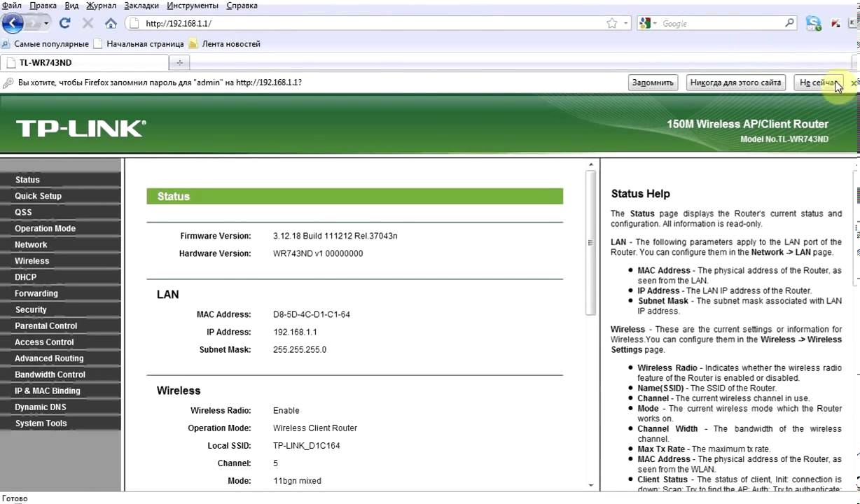Close the password notification bar with X
Image resolution: width=860 pixels, height=504 pixels.
coord(854,83)
